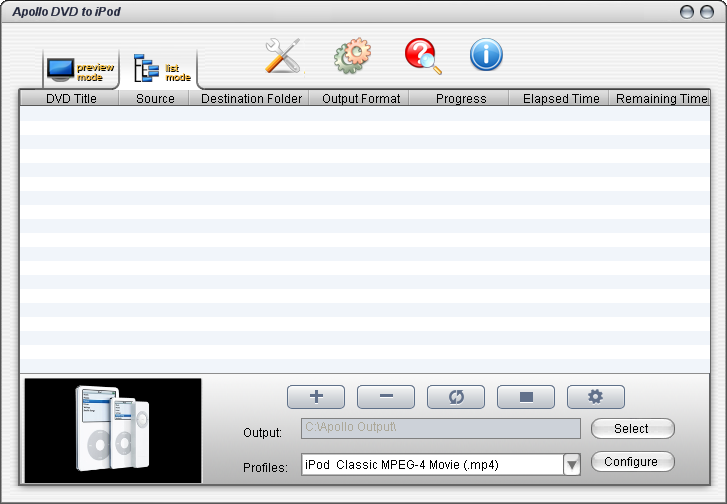This screenshot has width=727, height=504.
Task: Click the Select output folder button
Action: [632, 428]
